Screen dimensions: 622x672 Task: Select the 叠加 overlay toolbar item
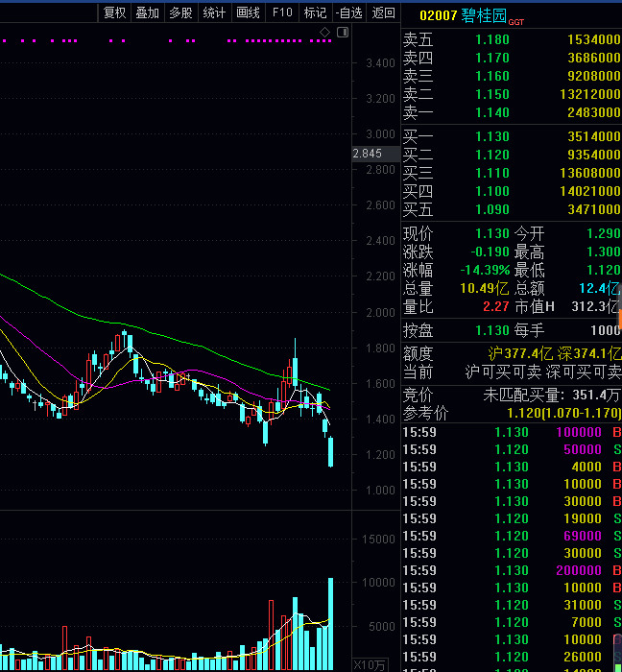coord(148,12)
